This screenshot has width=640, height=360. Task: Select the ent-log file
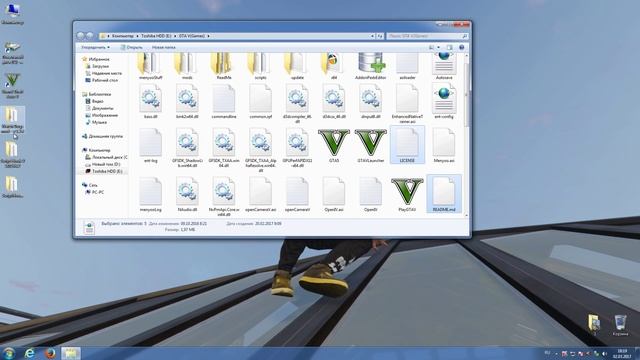[x=150, y=145]
